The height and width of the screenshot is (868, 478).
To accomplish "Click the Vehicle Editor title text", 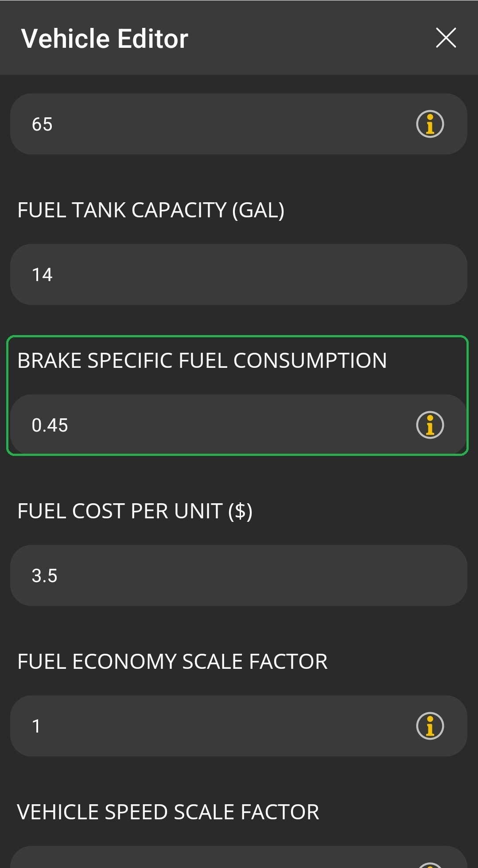I will [x=104, y=38].
